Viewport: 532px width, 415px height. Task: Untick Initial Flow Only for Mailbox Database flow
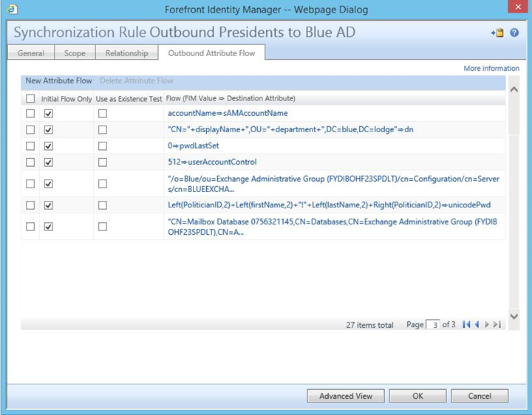pos(49,227)
